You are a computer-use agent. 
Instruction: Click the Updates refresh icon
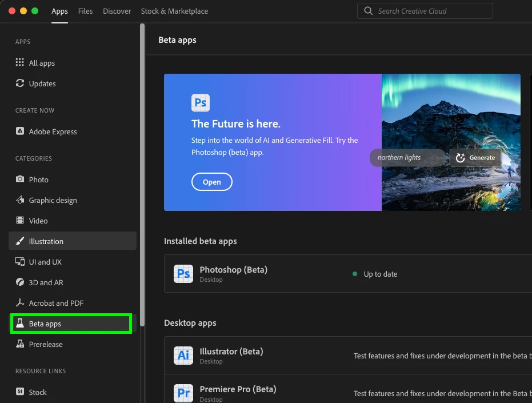click(x=19, y=83)
